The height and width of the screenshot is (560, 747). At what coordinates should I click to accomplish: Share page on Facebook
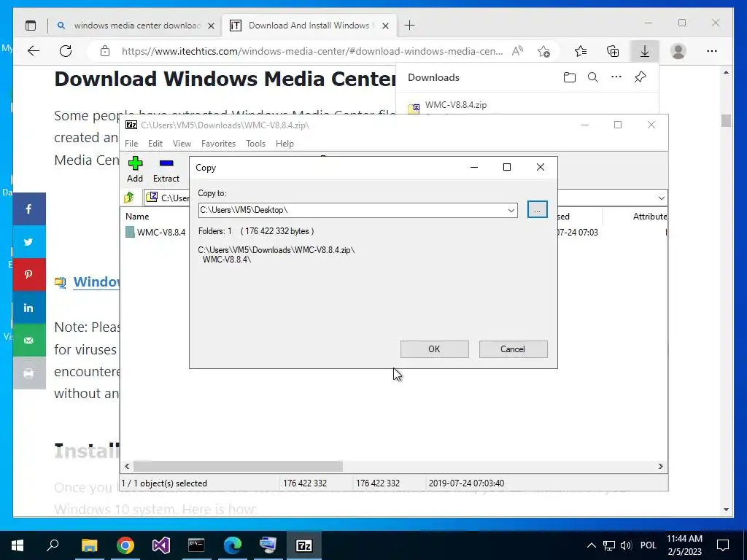pos(29,209)
